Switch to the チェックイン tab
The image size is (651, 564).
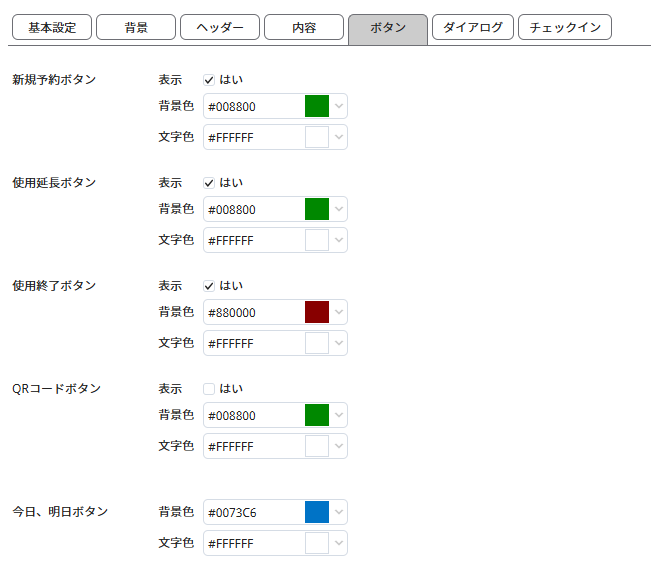coord(564,28)
